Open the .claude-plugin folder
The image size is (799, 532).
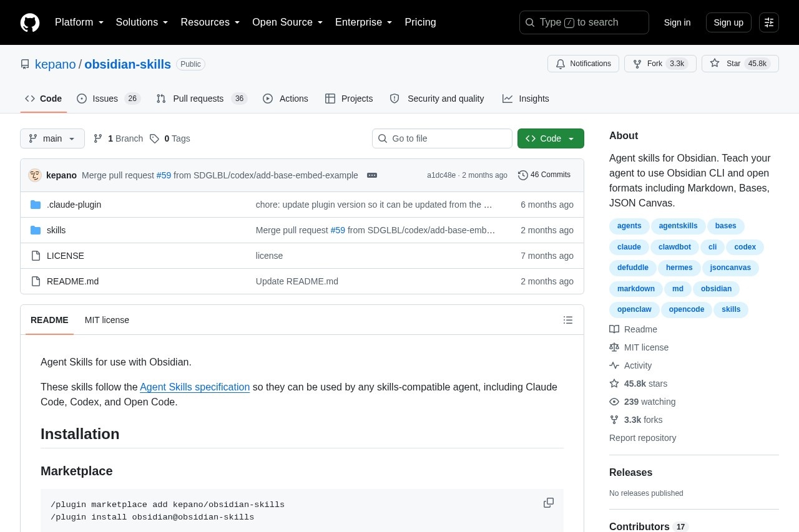(x=74, y=205)
